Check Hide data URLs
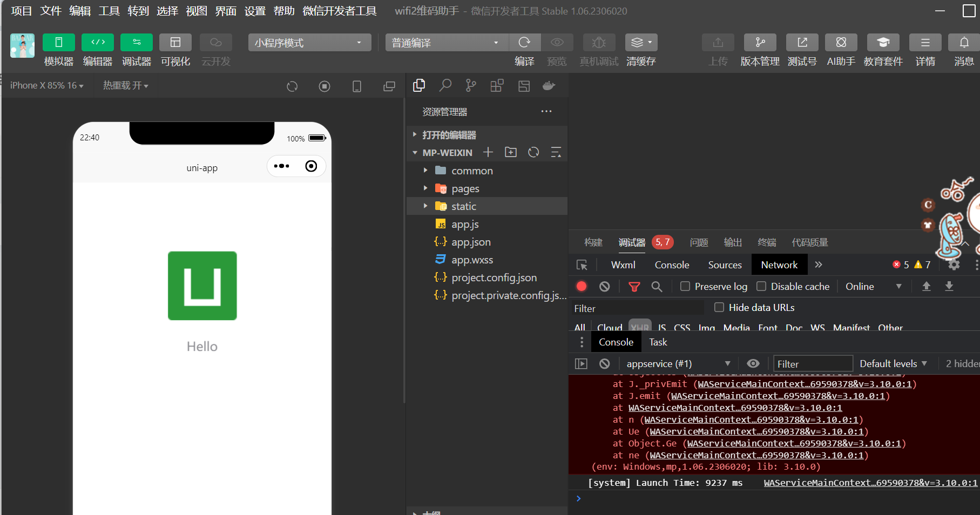 [719, 307]
